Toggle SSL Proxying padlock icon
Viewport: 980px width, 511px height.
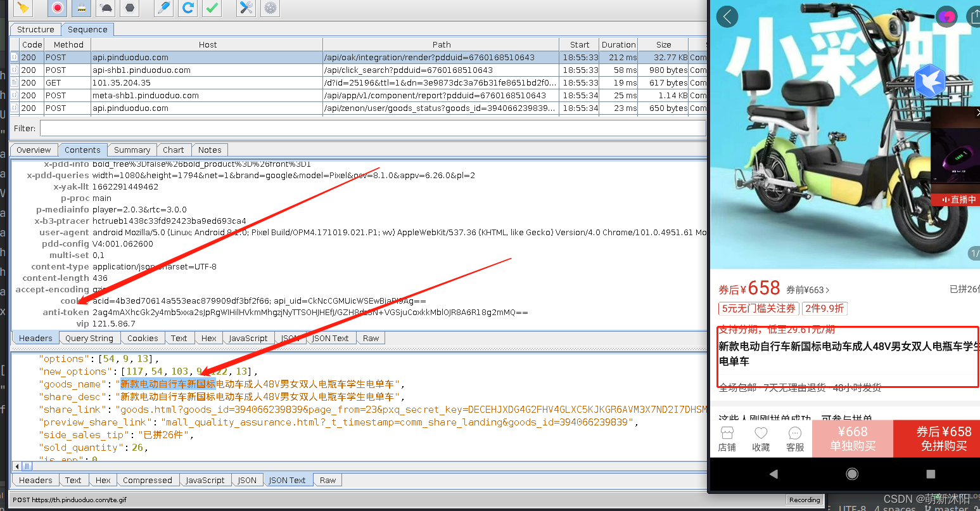pos(81,8)
